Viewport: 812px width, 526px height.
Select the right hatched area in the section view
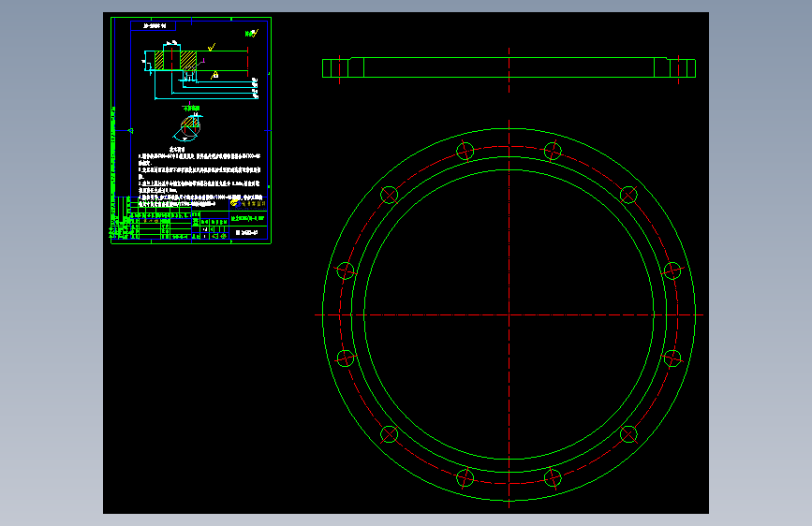pos(188,60)
